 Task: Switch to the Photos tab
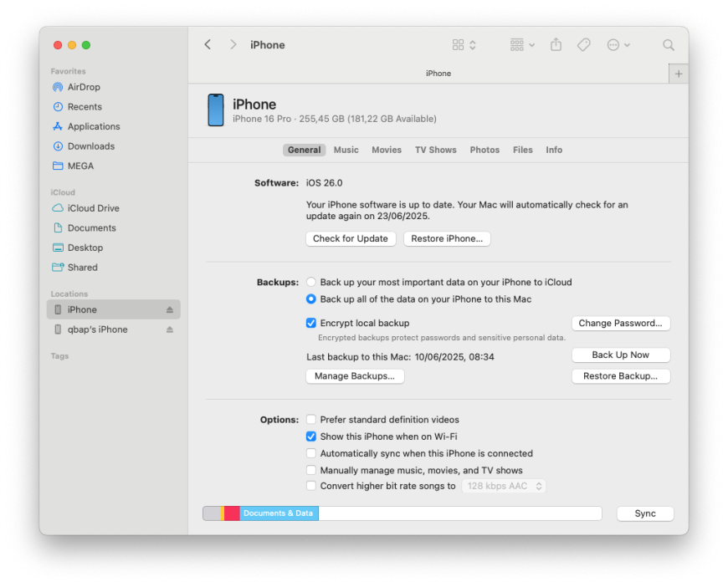[484, 150]
